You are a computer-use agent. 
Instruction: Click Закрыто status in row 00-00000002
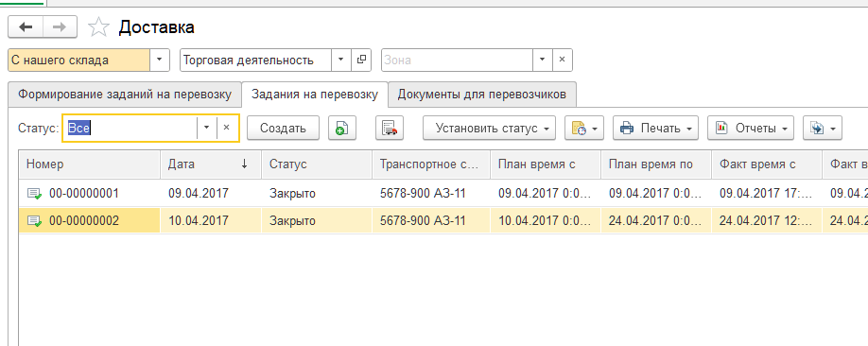[292, 221]
